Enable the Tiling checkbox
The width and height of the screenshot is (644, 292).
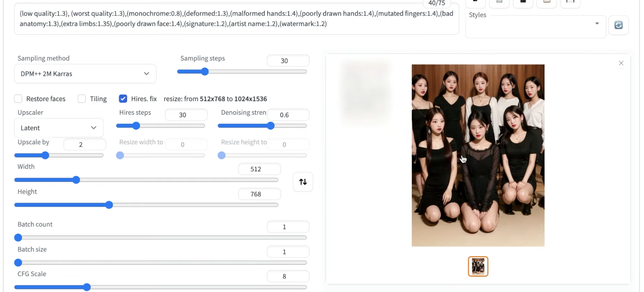82,99
